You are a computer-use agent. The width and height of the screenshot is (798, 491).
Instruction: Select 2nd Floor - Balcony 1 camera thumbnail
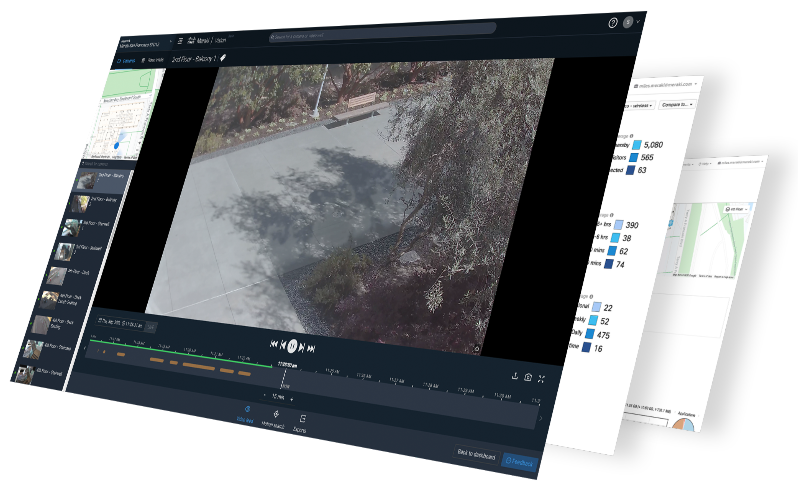tap(86, 180)
